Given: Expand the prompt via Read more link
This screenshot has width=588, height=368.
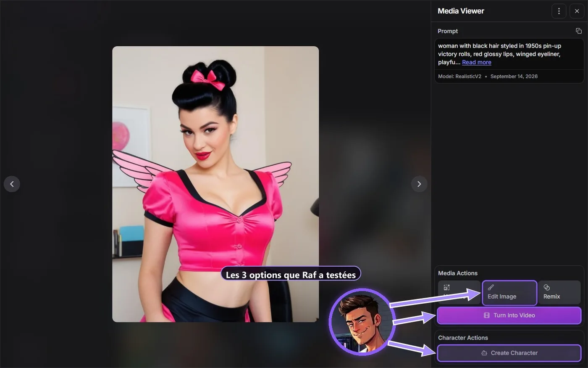Looking at the screenshot, I should point(477,62).
